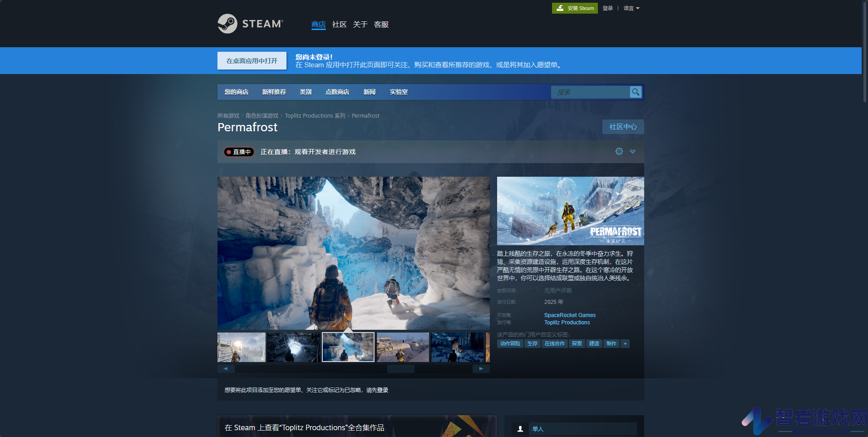Click the page vertical scrollbar
Image resolution: width=868 pixels, height=437 pixels.
pos(865,52)
